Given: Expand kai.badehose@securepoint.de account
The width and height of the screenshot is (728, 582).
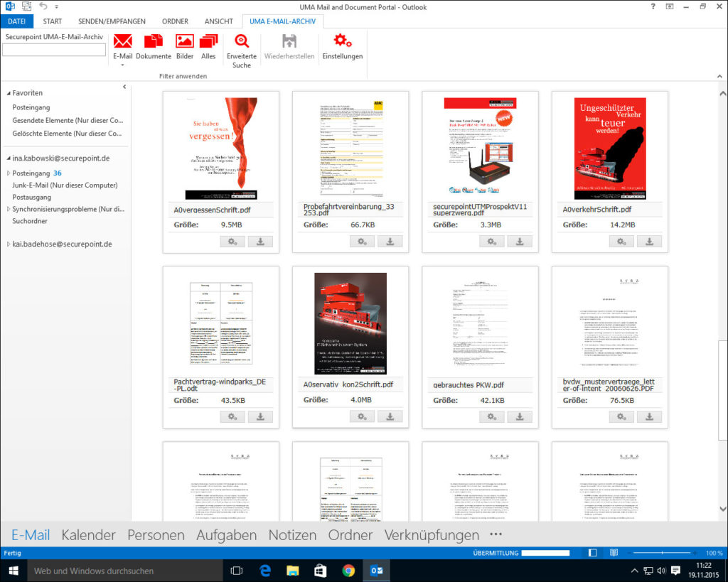Looking at the screenshot, I should 8,244.
